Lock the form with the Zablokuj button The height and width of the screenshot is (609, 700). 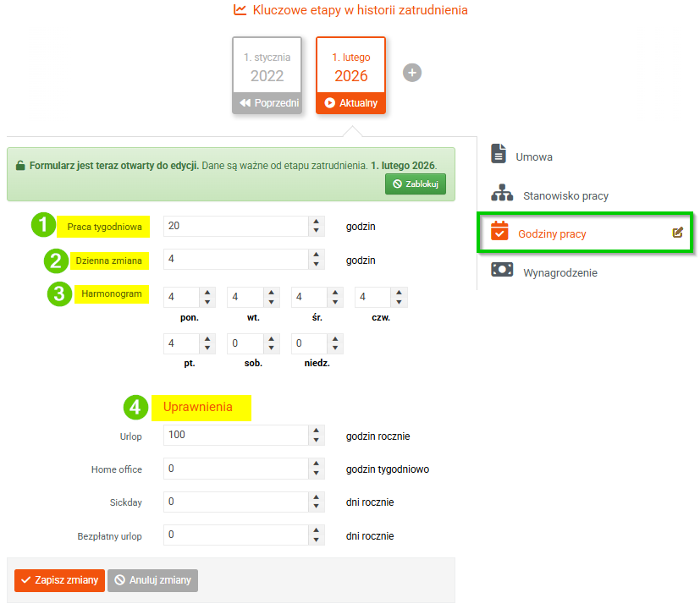point(416,184)
